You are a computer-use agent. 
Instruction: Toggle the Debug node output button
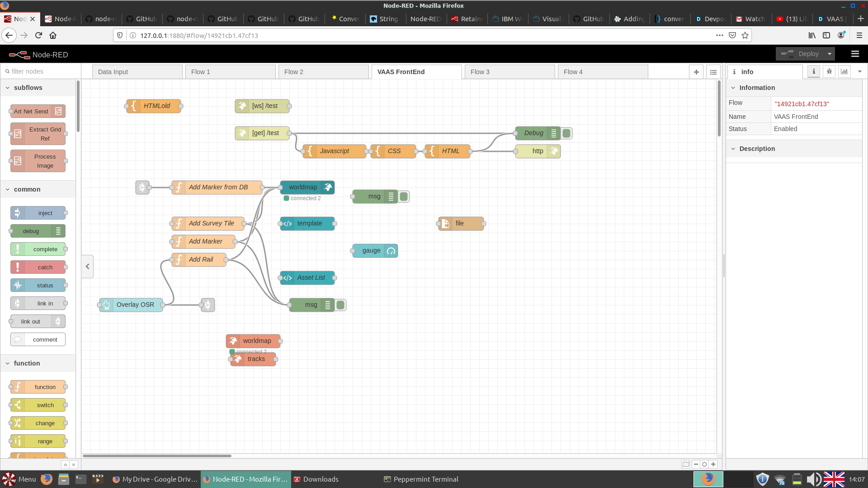pyautogui.click(x=567, y=133)
